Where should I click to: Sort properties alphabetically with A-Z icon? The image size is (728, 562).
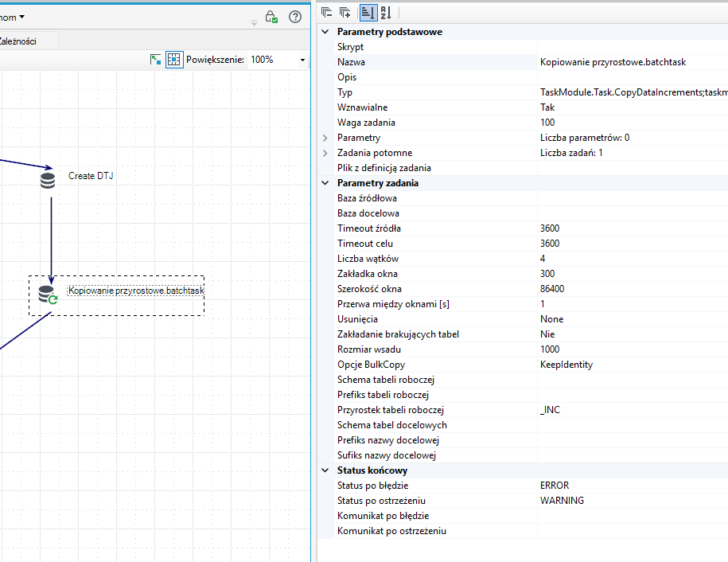click(386, 13)
